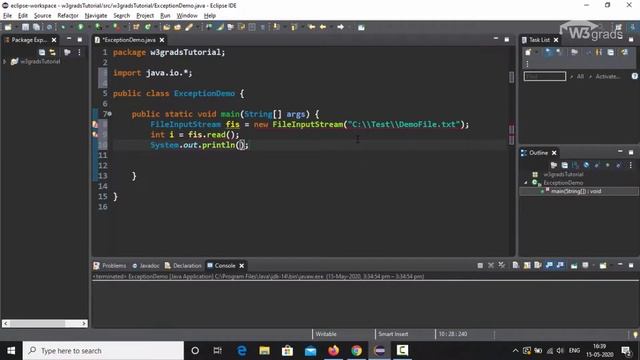Switch to the Javadoc tab
This screenshot has height=360, width=640.
(146, 266)
